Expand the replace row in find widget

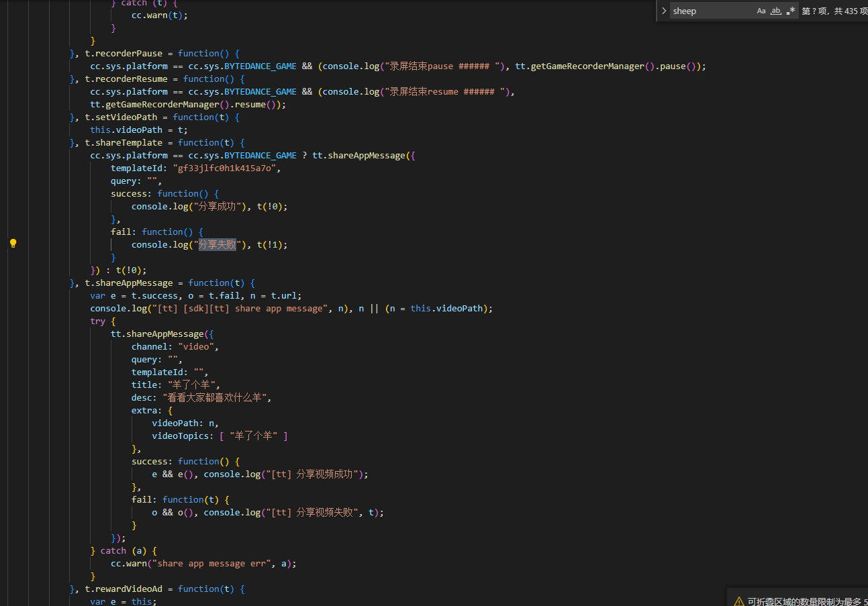click(x=663, y=11)
